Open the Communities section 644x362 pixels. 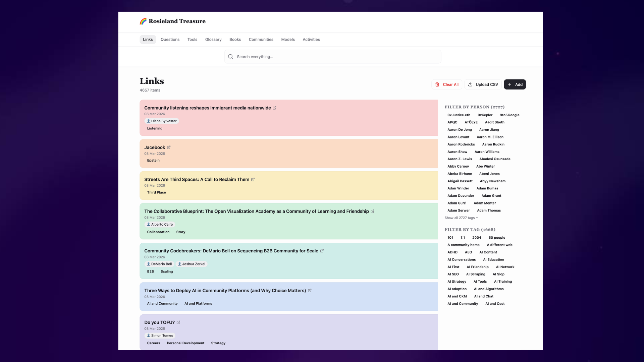pos(261,39)
